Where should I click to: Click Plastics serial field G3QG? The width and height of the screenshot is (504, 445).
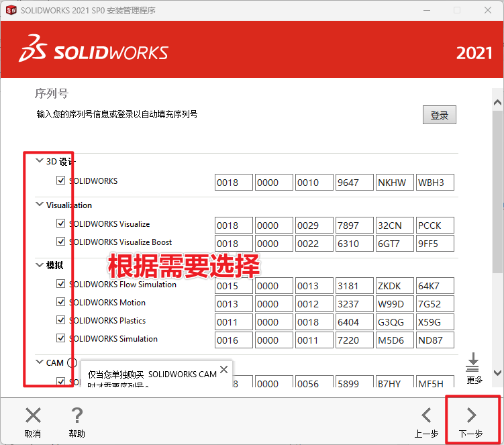tap(395, 322)
